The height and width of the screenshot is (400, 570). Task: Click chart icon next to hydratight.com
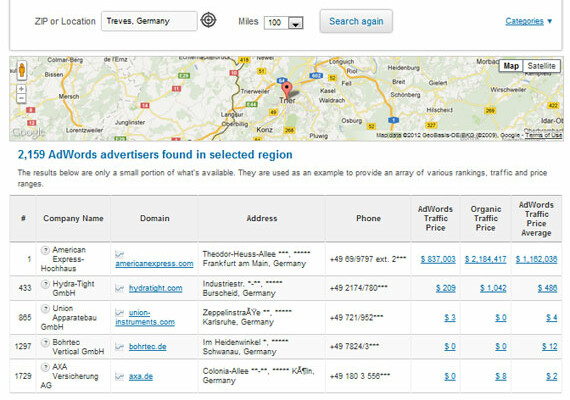tap(120, 288)
